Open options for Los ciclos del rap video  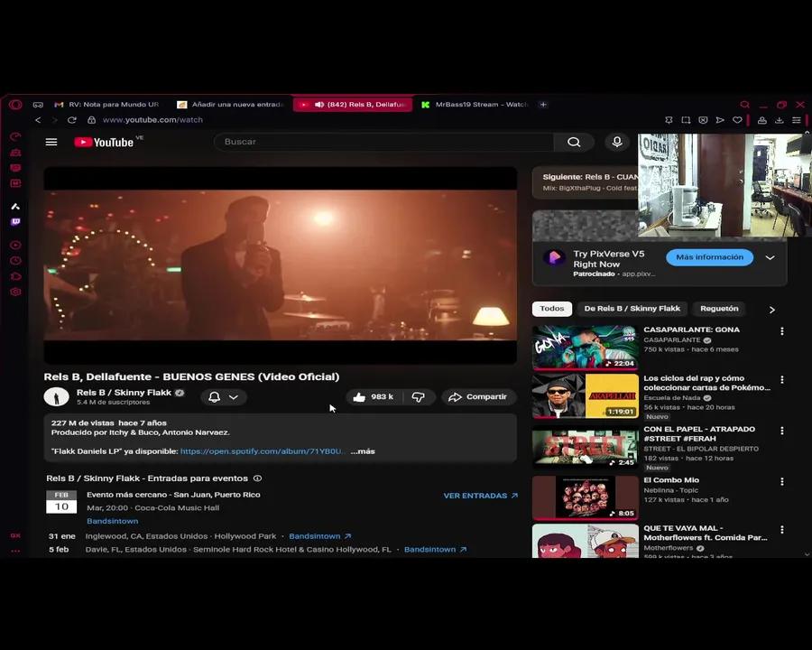pyautogui.click(x=782, y=380)
